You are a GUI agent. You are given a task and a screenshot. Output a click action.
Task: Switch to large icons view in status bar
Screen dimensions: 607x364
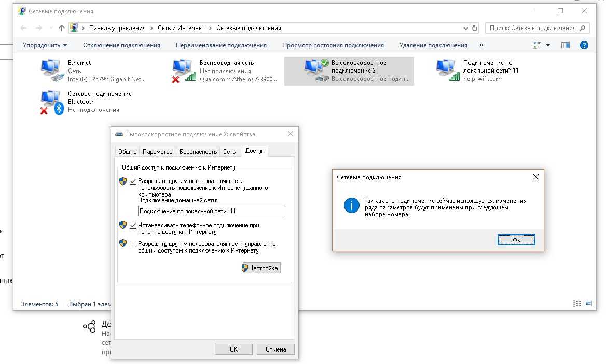[x=588, y=304]
